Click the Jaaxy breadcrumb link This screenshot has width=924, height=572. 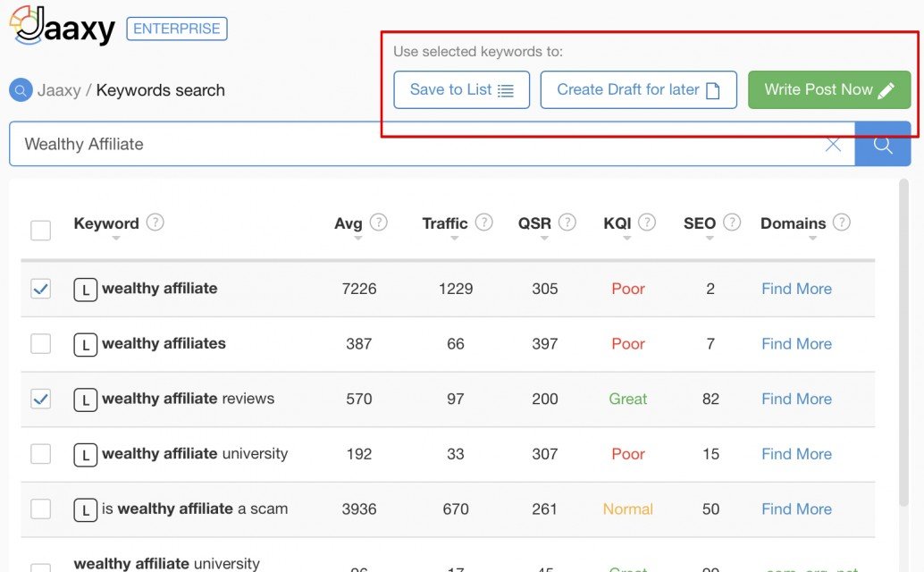coord(59,90)
